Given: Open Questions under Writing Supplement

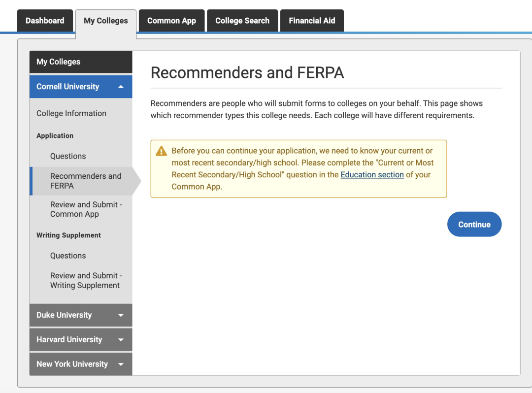Looking at the screenshot, I should [x=68, y=256].
